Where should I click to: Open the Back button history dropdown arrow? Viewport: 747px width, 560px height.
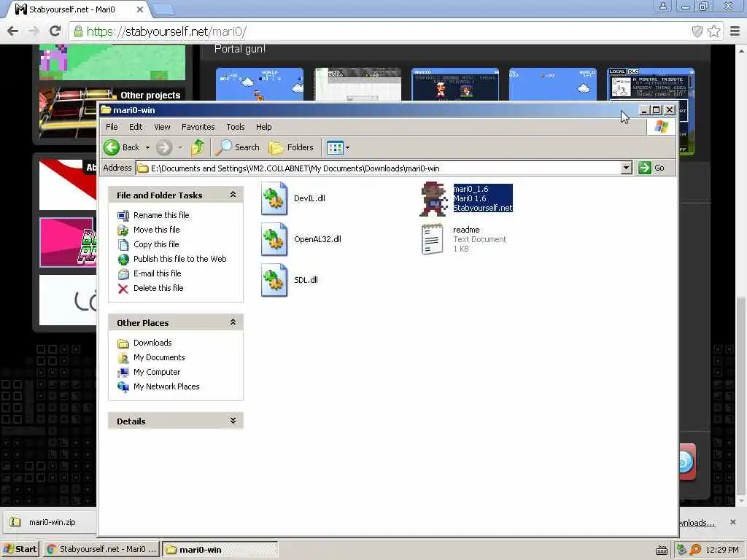147,147
